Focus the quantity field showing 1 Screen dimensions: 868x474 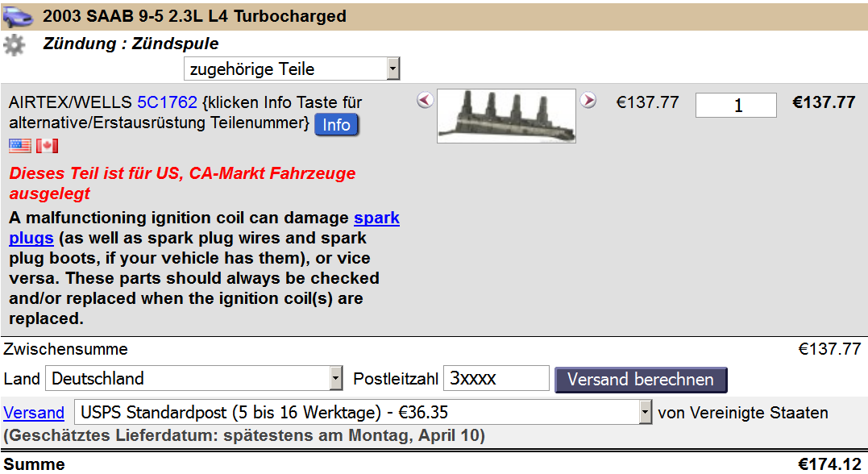pos(737,106)
